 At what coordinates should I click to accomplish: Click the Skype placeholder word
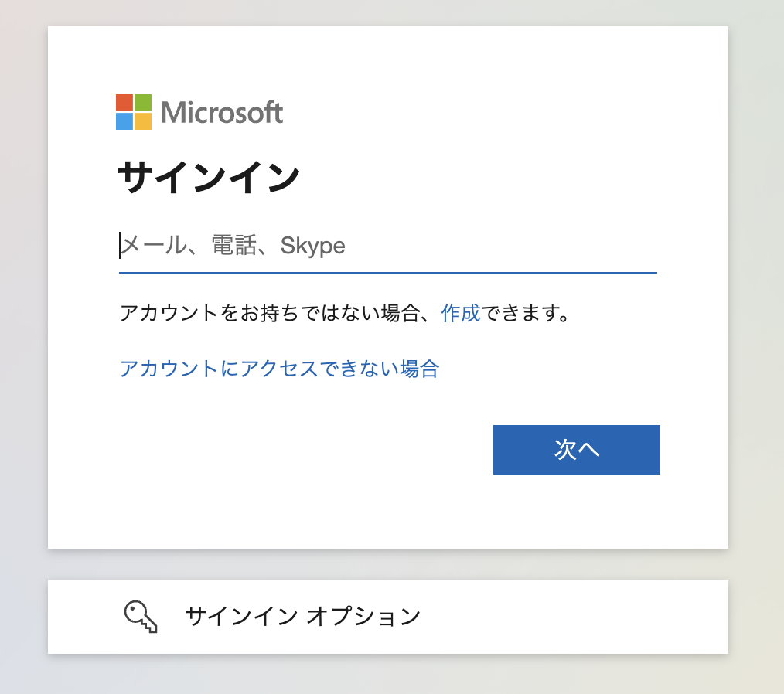312,246
